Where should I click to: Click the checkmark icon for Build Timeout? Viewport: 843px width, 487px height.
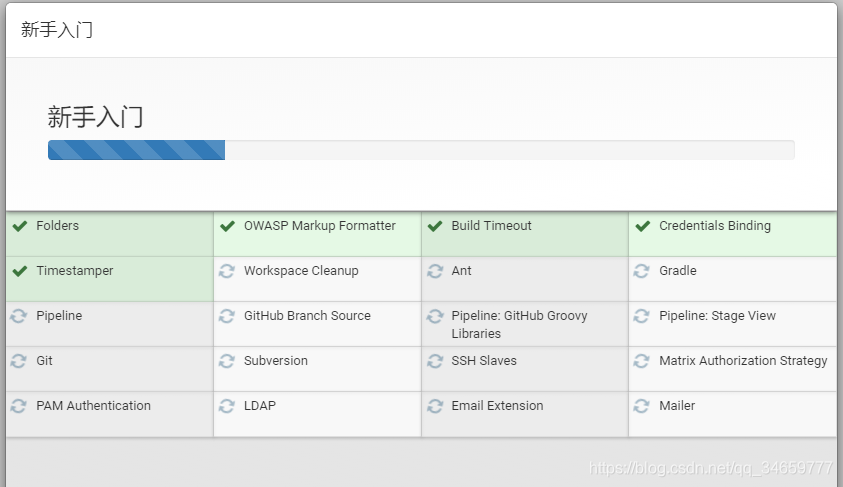435,226
